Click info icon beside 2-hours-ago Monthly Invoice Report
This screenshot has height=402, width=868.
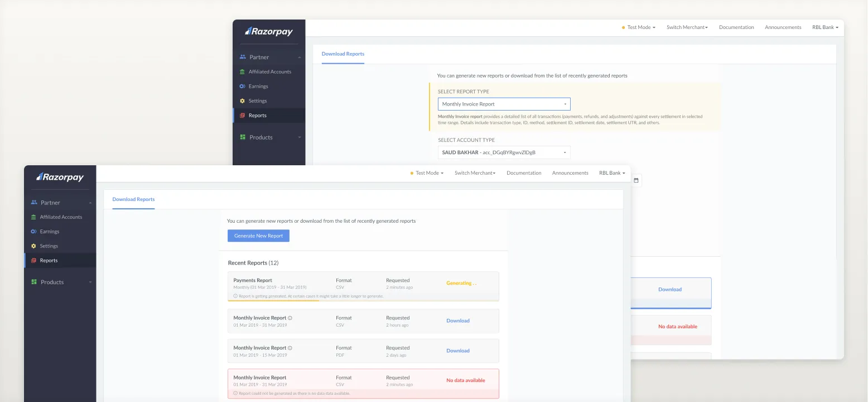(290, 318)
